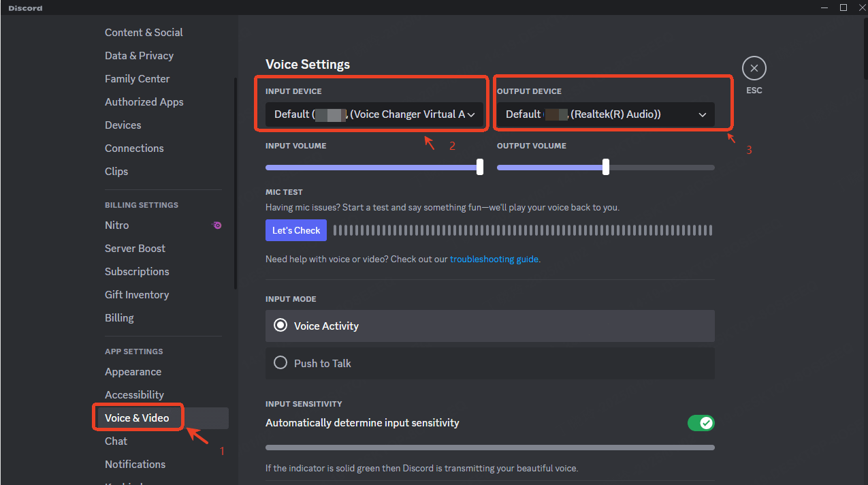868x485 pixels.
Task: Open Connections settings
Action: point(134,148)
